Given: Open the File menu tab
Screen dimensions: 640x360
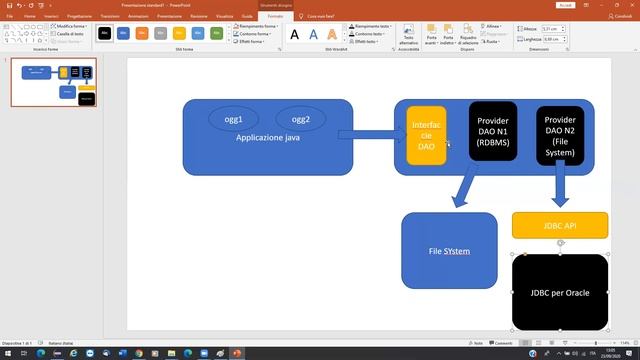Looking at the screenshot, I should [x=10, y=16].
